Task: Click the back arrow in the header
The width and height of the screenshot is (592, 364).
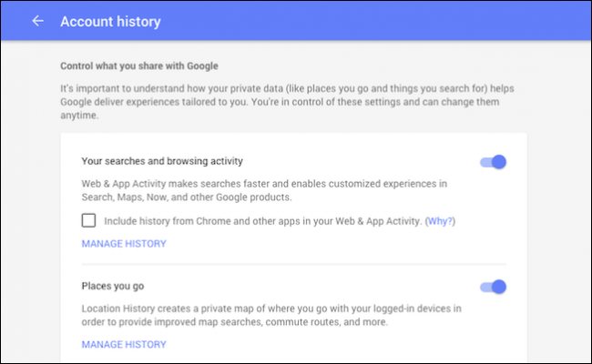Action: click(37, 21)
